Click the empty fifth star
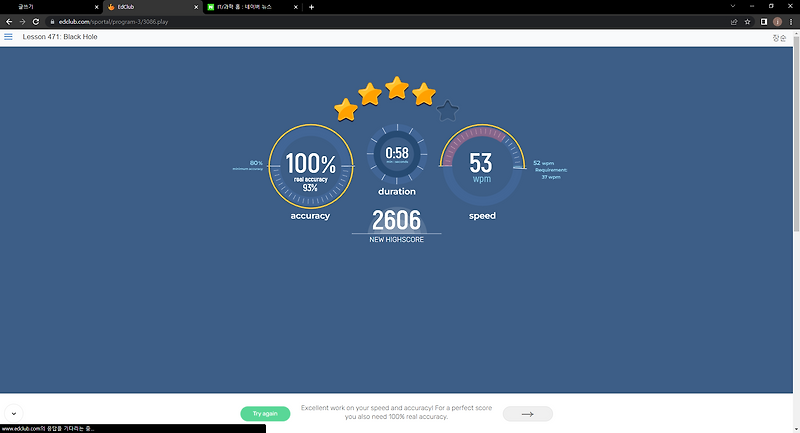This screenshot has height=433, width=800. 447,111
